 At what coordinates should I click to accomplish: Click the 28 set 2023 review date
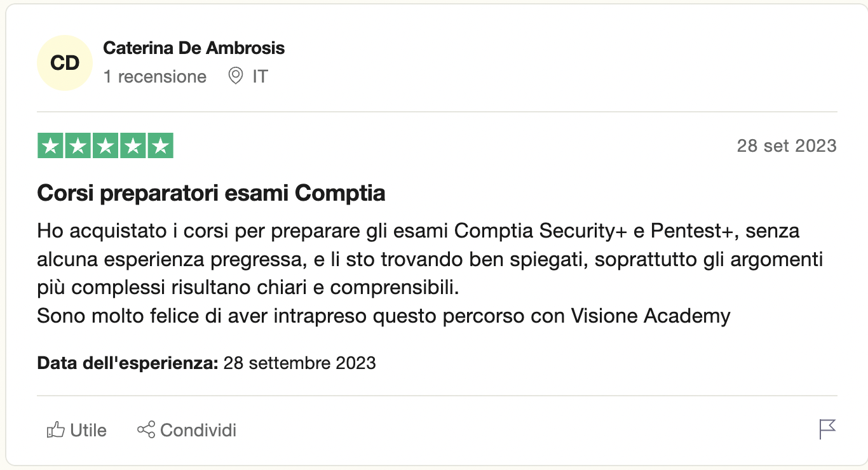tap(786, 146)
